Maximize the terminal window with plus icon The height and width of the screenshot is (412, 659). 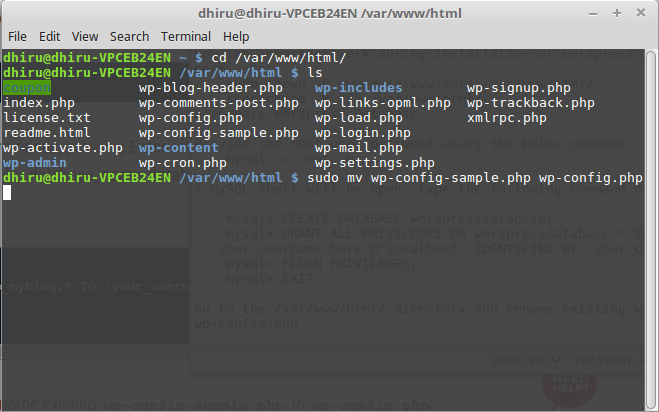[x=617, y=13]
